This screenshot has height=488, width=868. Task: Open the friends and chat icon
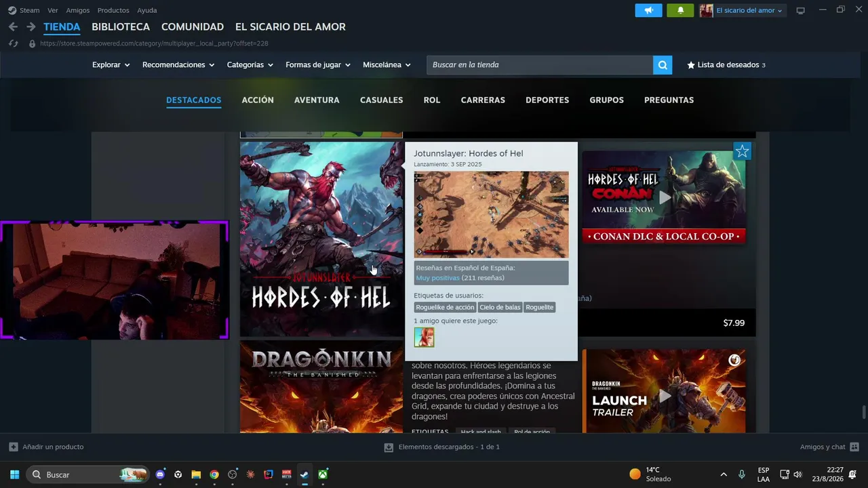854,447
